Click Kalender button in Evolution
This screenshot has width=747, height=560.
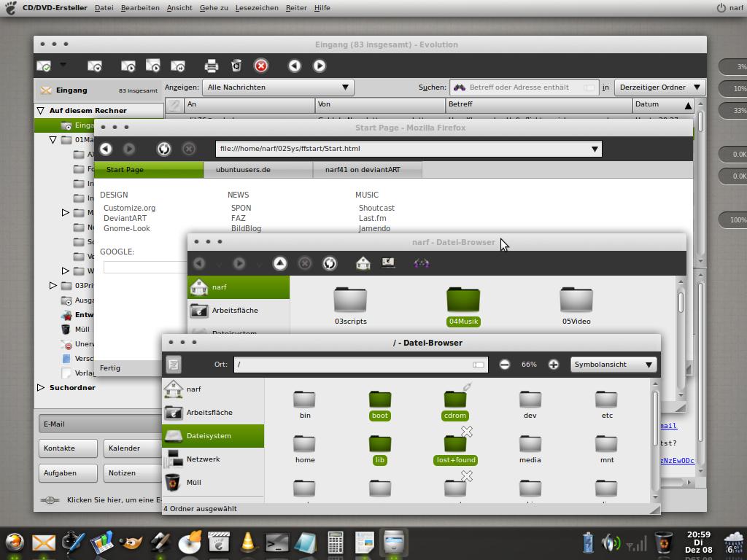[133, 448]
